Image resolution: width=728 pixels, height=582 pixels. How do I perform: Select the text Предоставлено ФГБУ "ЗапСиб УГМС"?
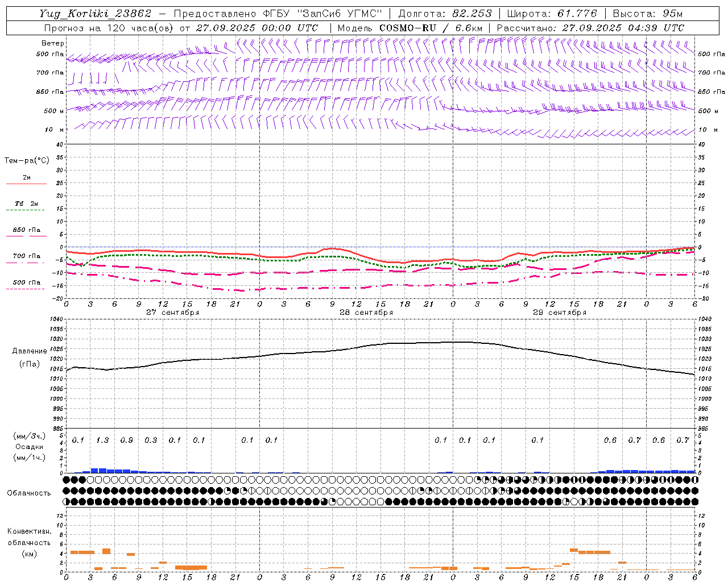point(278,14)
